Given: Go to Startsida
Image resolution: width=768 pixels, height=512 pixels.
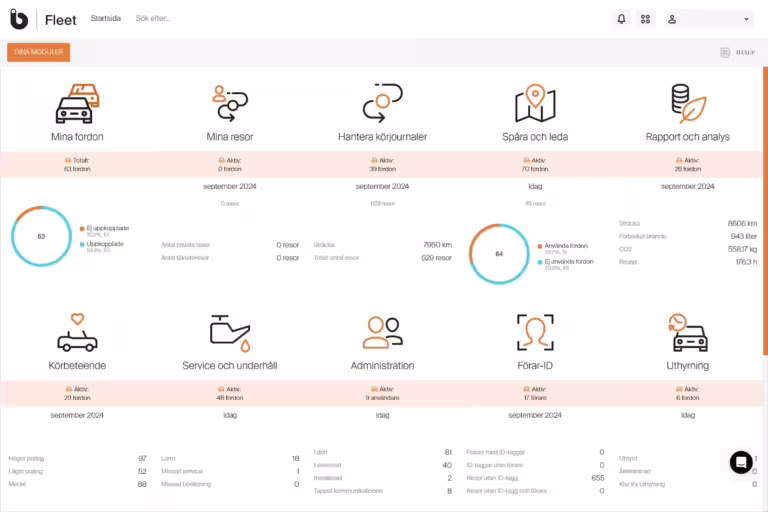Looking at the screenshot, I should pyautogui.click(x=106, y=18).
